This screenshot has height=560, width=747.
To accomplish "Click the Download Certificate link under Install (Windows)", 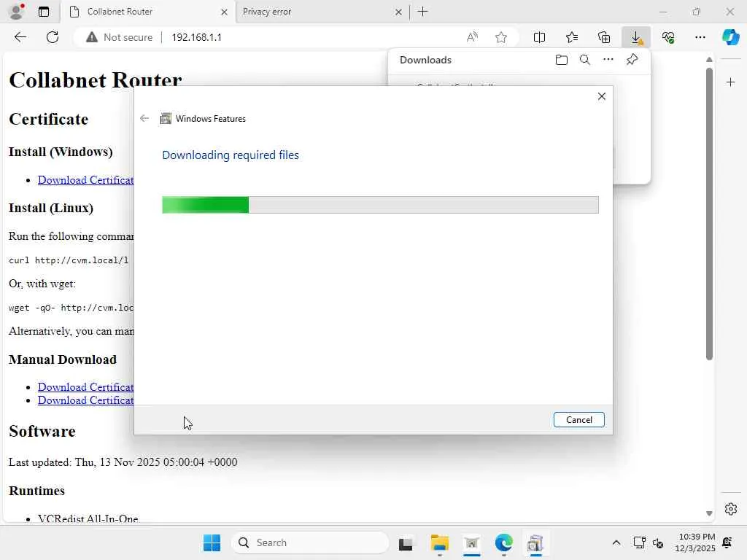I will coord(86,180).
